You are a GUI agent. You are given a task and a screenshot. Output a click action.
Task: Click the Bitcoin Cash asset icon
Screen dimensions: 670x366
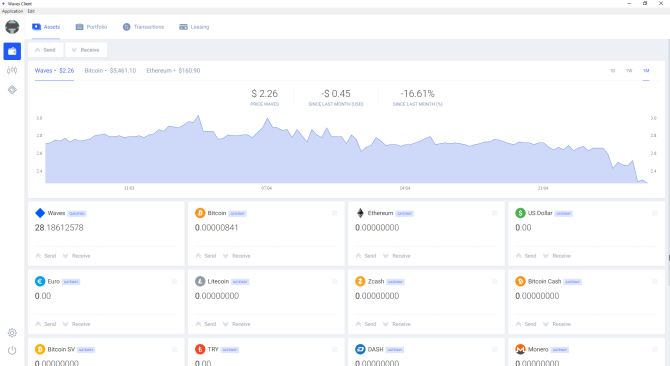click(520, 281)
